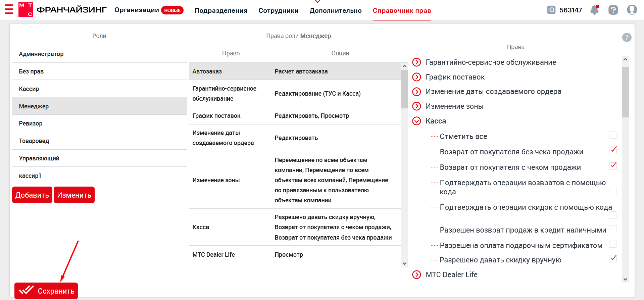Select the Управляющий role

coord(99,158)
